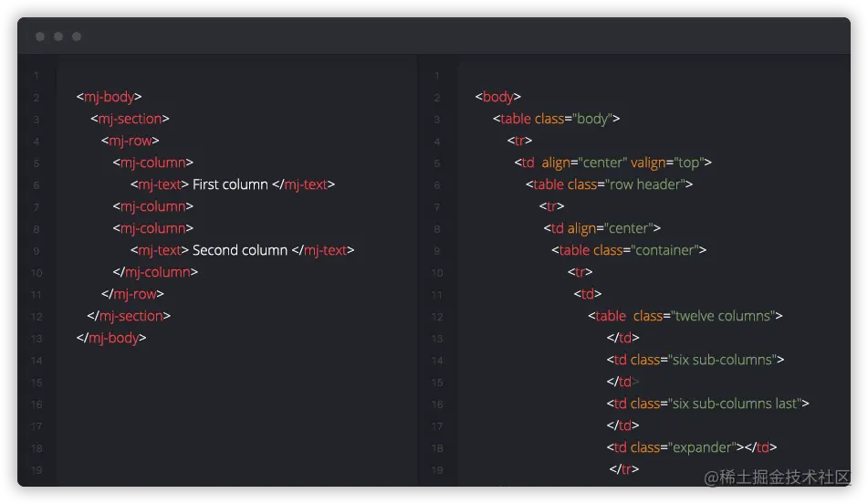This screenshot has height=504, width=868.
Task: Place cursor on mj-section opening tag
Action: (x=131, y=119)
